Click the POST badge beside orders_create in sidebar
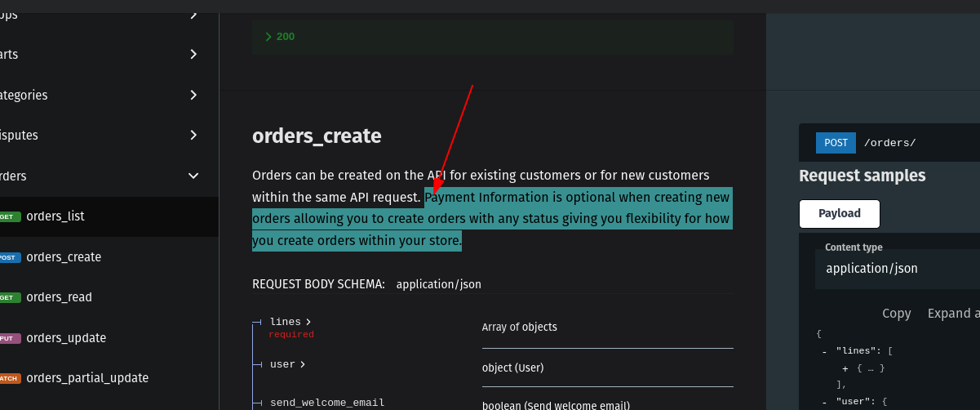The image size is (980, 410). [x=8, y=257]
